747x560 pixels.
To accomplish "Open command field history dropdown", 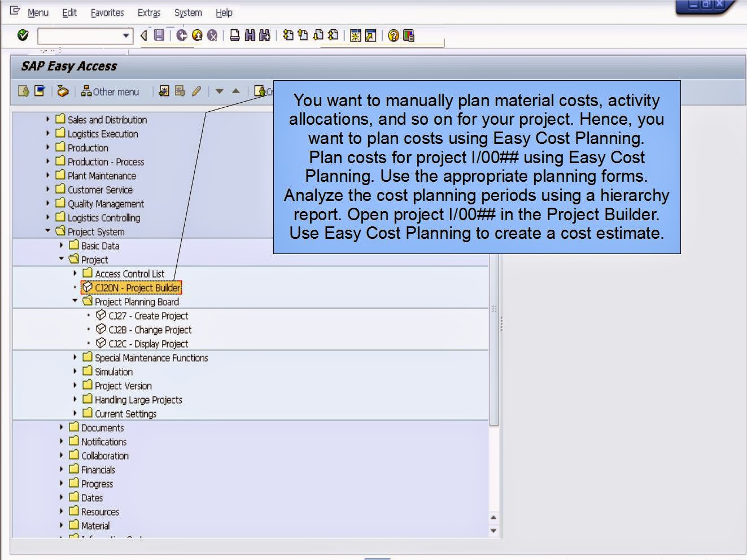I will (126, 36).
